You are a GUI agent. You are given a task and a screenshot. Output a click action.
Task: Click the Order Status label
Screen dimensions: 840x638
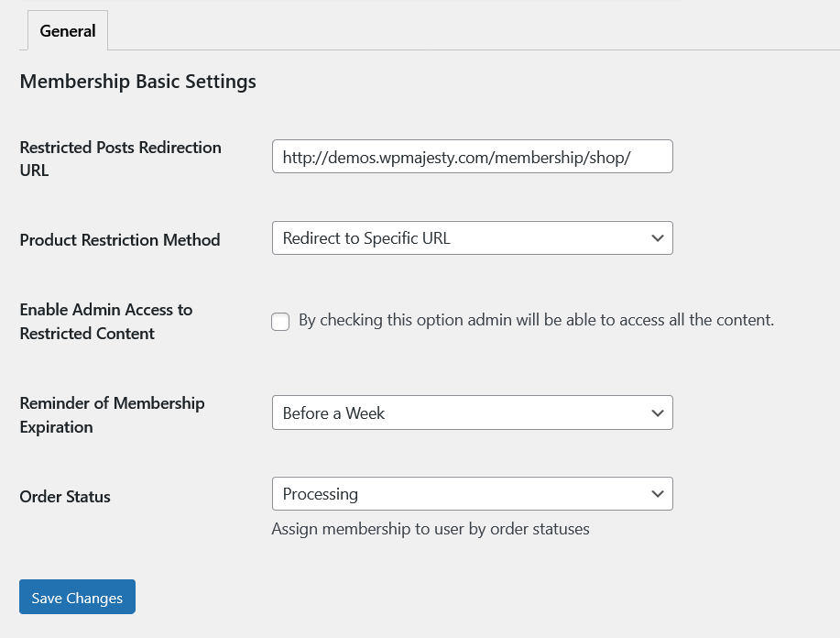[x=65, y=497]
